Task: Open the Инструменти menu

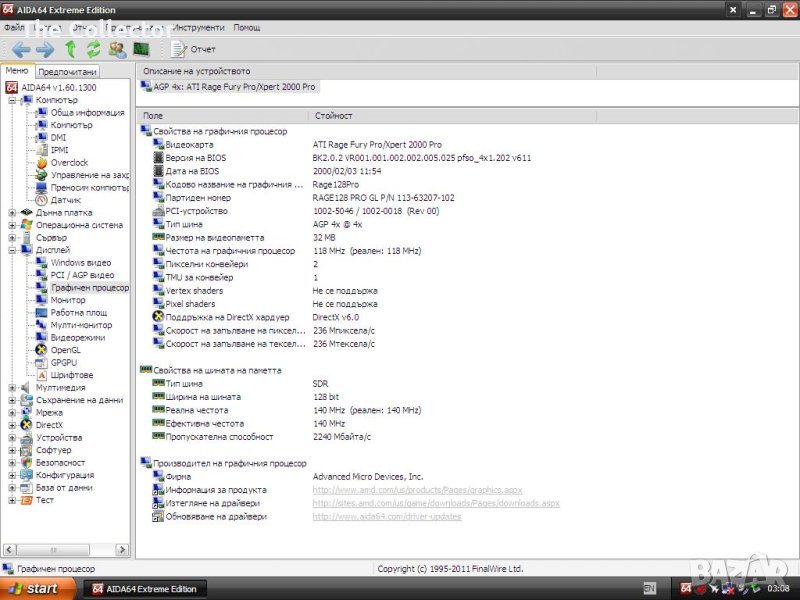Action: coord(198,27)
